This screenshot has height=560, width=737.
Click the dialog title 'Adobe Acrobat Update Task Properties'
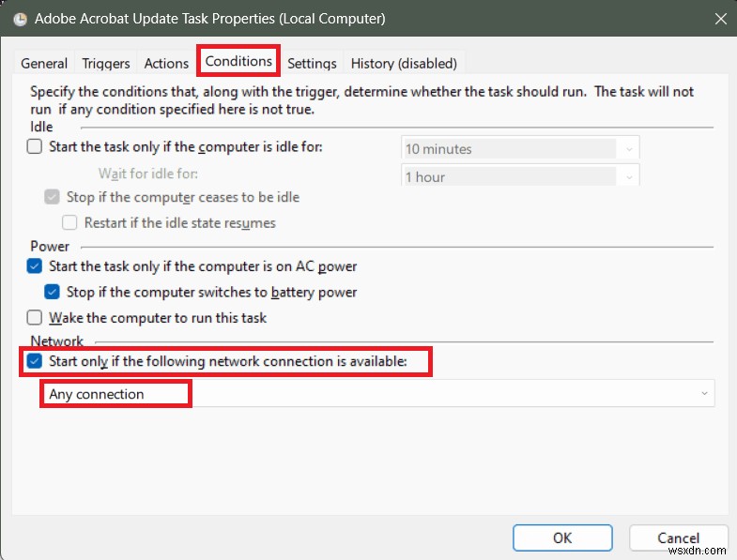click(x=210, y=19)
